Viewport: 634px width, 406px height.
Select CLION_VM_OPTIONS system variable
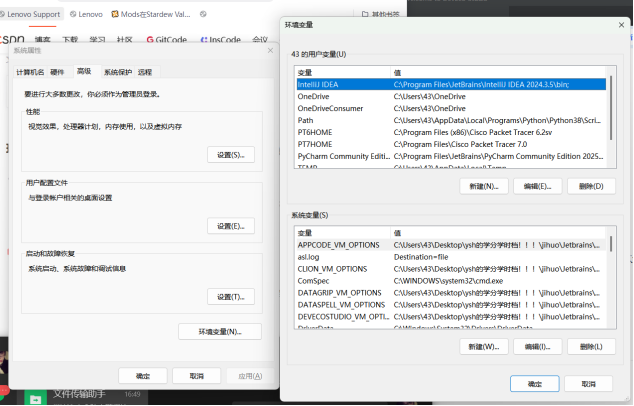451,269
